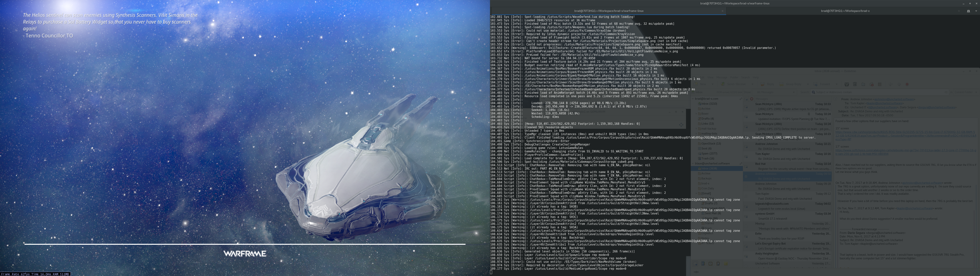Mark message as junk via toolbar icon
The width and height of the screenshot is (980, 276).
pyautogui.click(x=863, y=84)
